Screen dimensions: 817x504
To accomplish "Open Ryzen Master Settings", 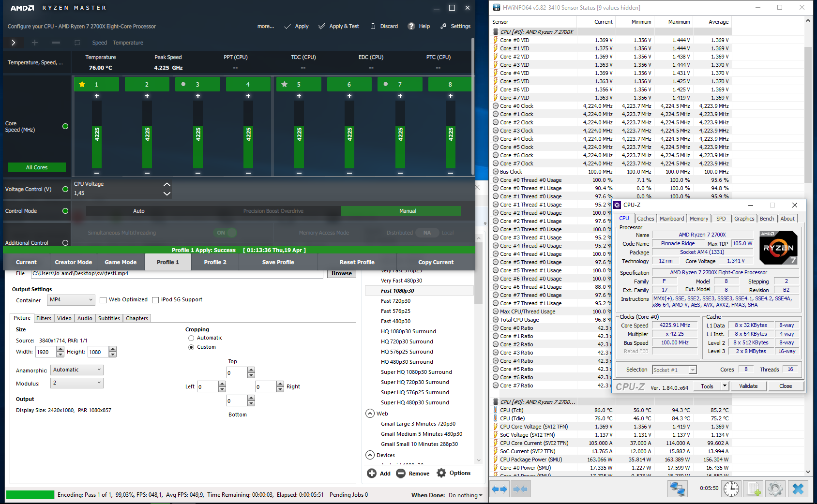I will 455,26.
